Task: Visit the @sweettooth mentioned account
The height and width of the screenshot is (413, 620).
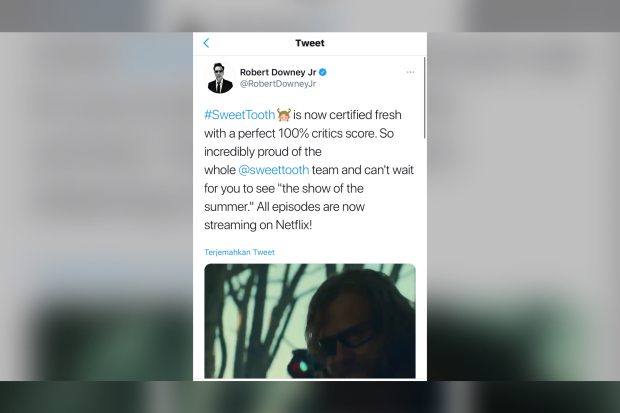Action: pos(274,170)
